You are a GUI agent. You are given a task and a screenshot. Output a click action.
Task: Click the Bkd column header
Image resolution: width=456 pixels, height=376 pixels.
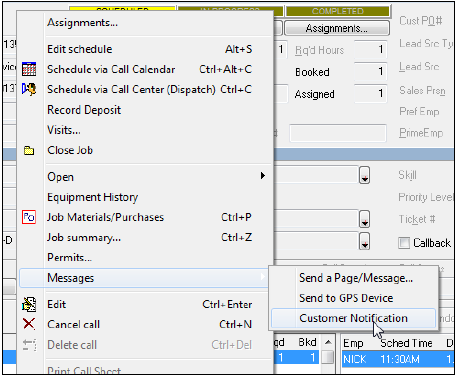(307, 342)
